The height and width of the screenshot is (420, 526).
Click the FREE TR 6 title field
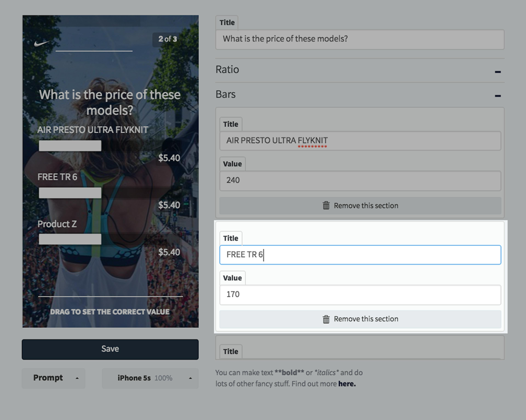(360, 255)
